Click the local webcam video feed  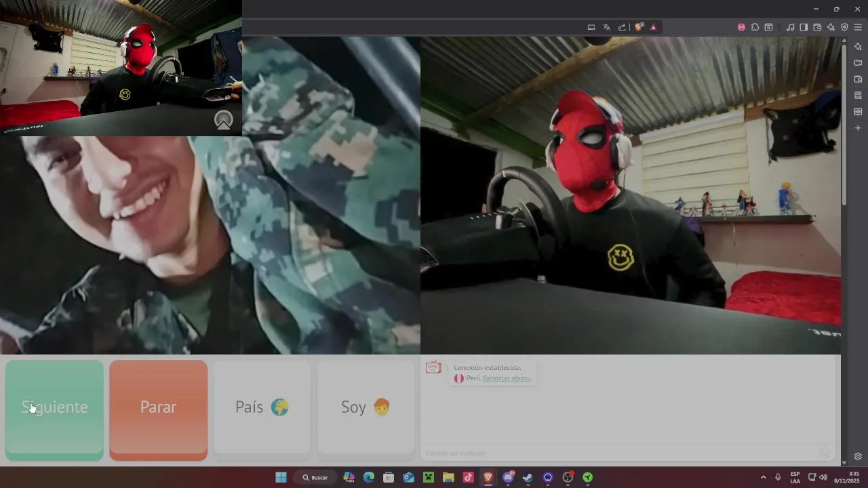click(x=631, y=195)
